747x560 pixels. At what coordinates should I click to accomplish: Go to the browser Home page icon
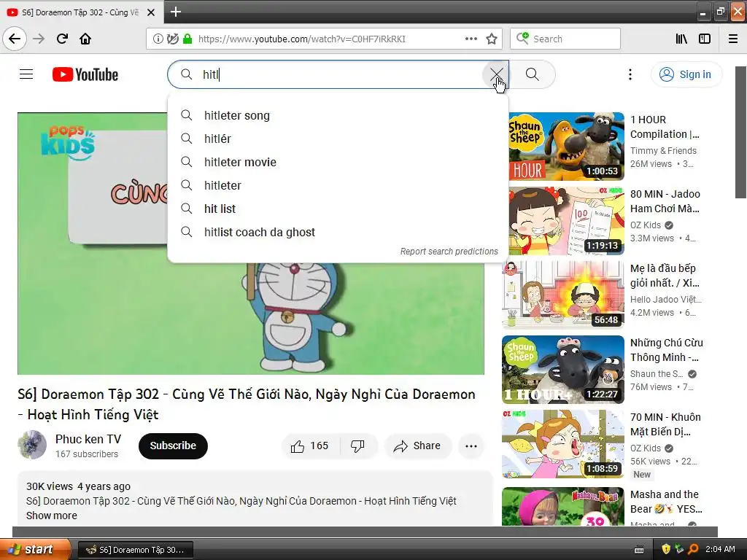click(x=85, y=39)
